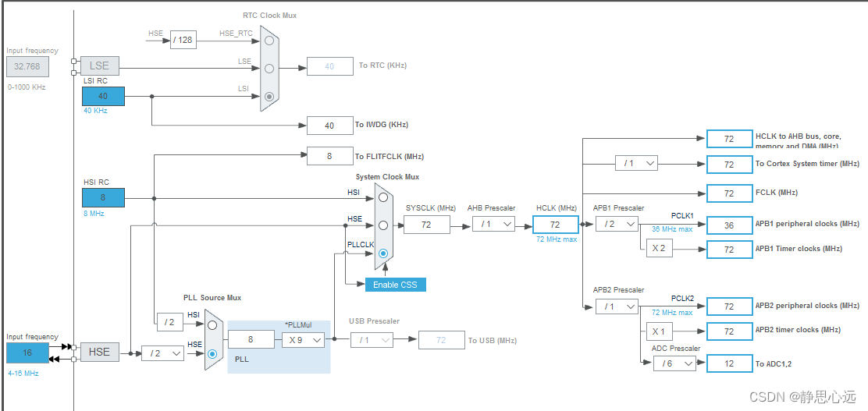
Task: Select LSE radio in RTC Clock Mux
Action: click(269, 69)
